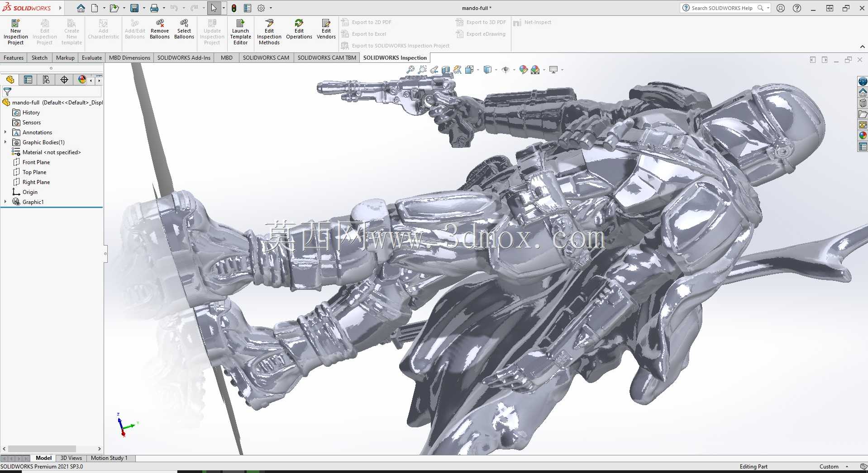Open the user login profile icon

point(781,8)
